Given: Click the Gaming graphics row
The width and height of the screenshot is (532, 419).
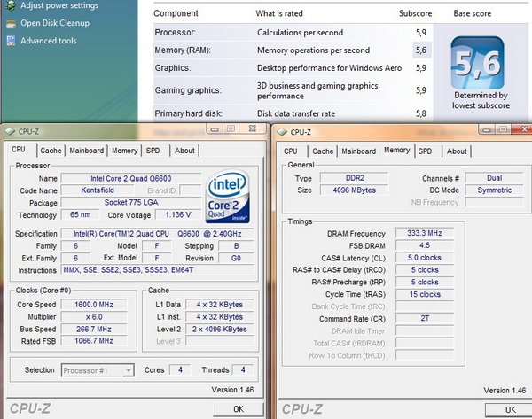Looking at the screenshot, I should pos(293,90).
